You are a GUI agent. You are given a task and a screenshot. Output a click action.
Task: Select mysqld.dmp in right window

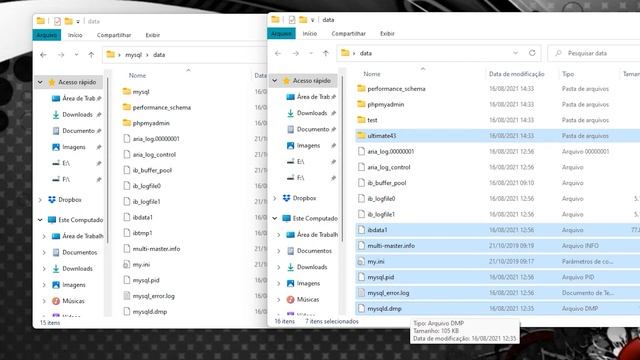pos(497,309)
